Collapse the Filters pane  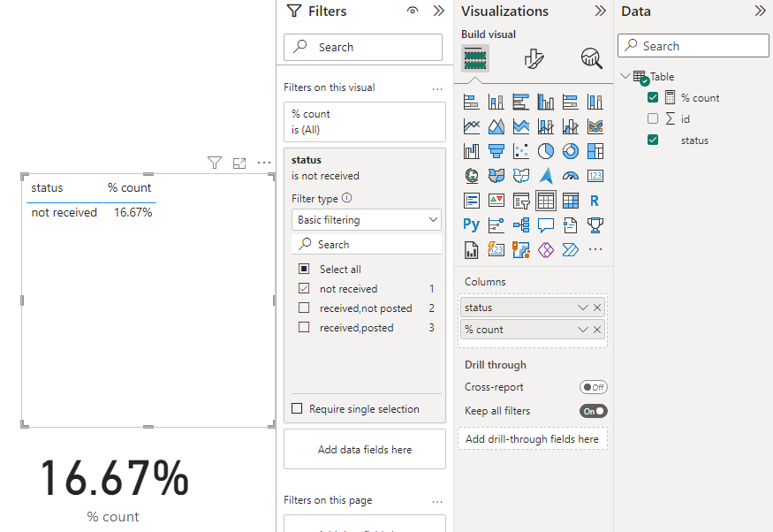(x=438, y=11)
